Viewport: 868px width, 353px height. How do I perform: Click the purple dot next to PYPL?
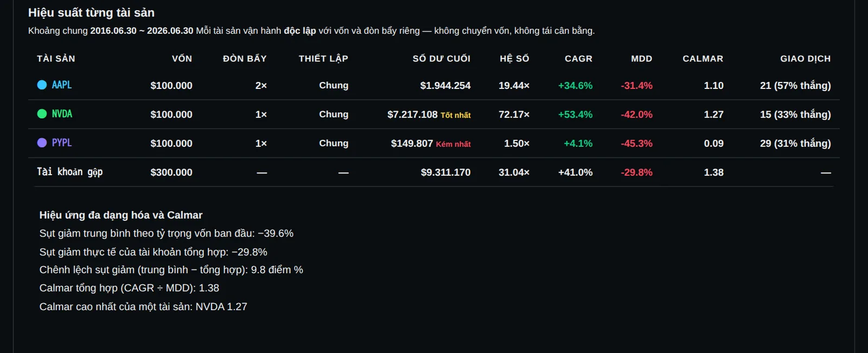pyautogui.click(x=42, y=143)
